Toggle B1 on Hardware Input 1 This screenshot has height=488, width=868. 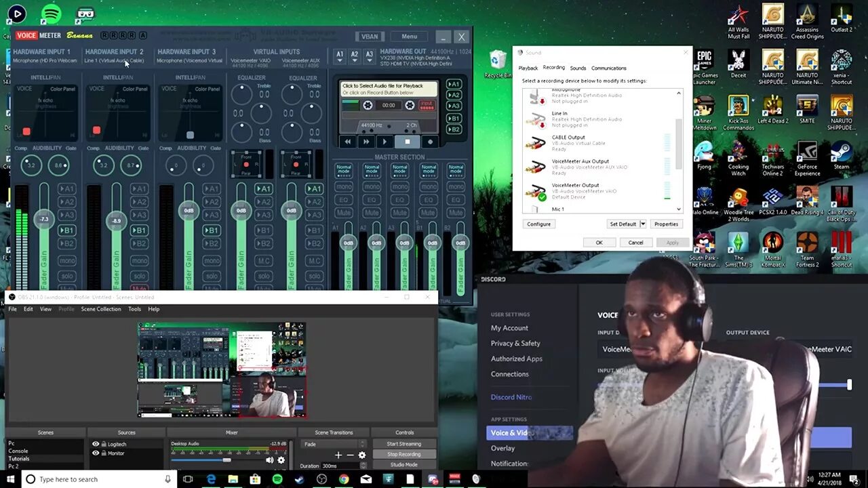point(66,230)
